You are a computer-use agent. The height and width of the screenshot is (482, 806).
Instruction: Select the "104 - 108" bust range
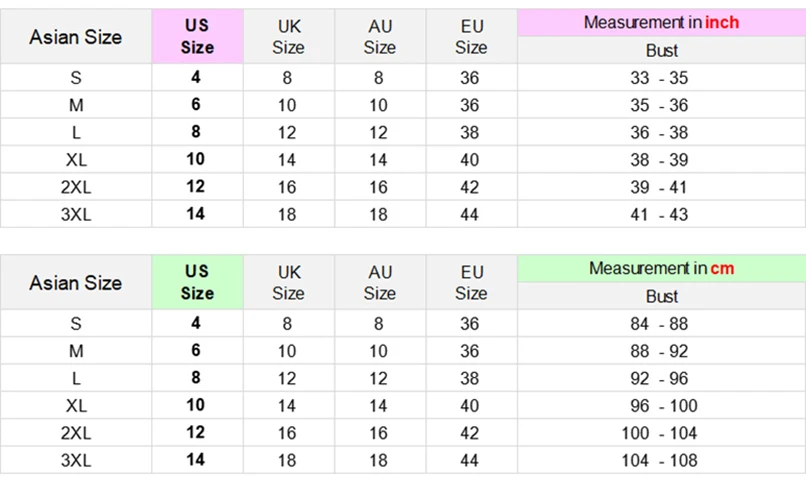click(661, 460)
